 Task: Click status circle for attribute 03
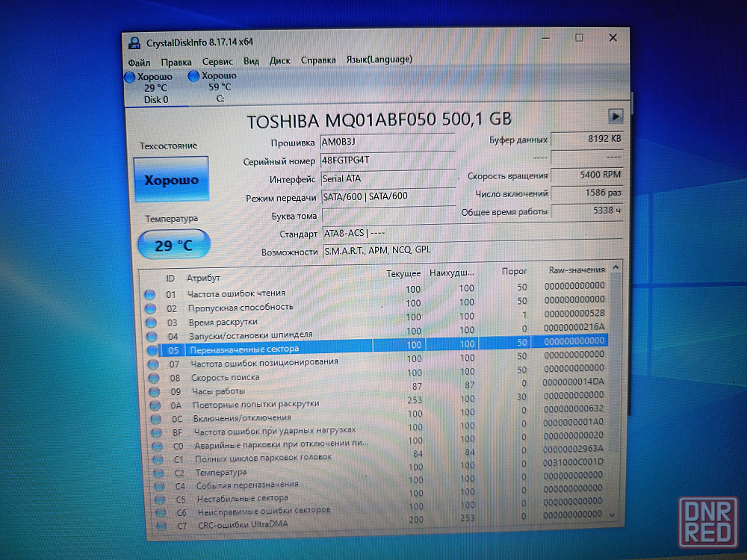coord(151,323)
